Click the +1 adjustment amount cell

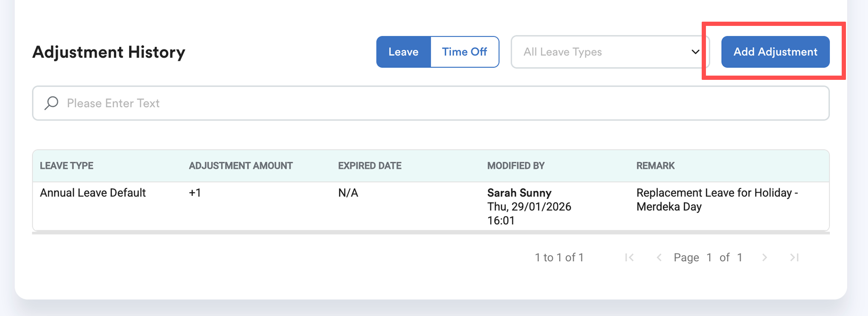coord(195,193)
